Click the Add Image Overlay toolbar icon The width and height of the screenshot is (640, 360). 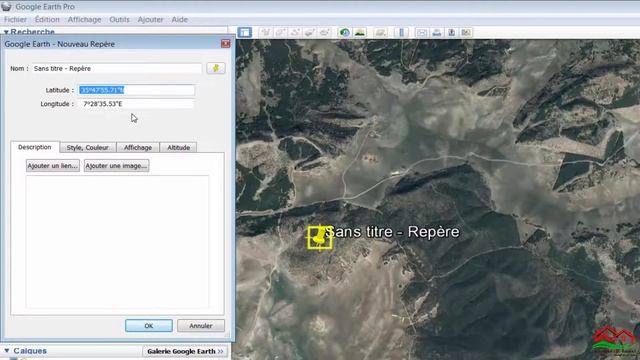[x=309, y=32]
